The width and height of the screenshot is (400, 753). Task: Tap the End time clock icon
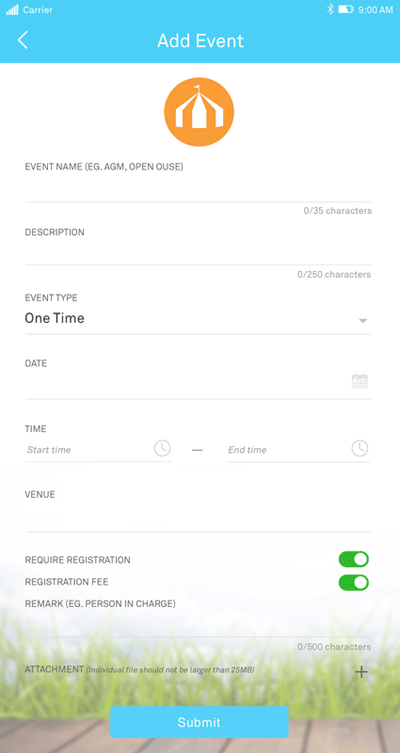360,448
